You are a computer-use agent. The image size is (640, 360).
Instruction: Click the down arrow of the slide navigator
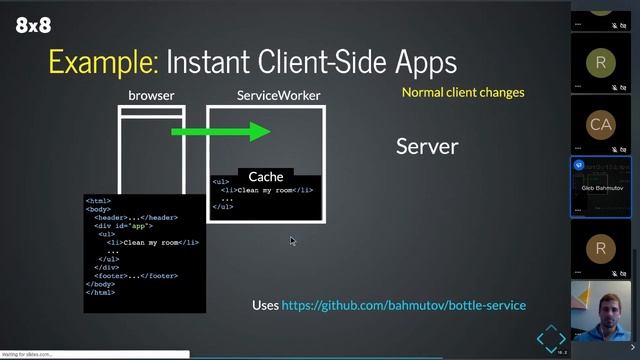point(551,350)
